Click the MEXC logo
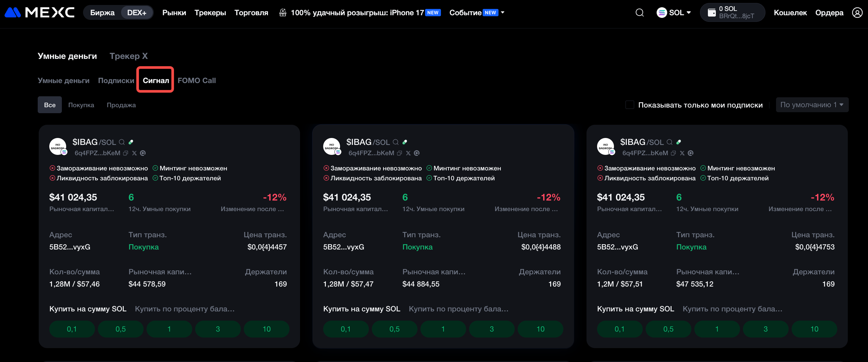The image size is (868, 362). pyautogui.click(x=39, y=13)
